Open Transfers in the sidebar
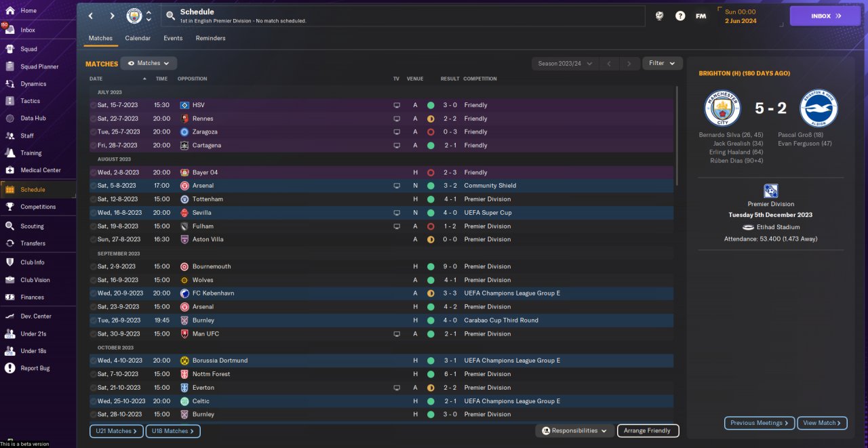 33,243
